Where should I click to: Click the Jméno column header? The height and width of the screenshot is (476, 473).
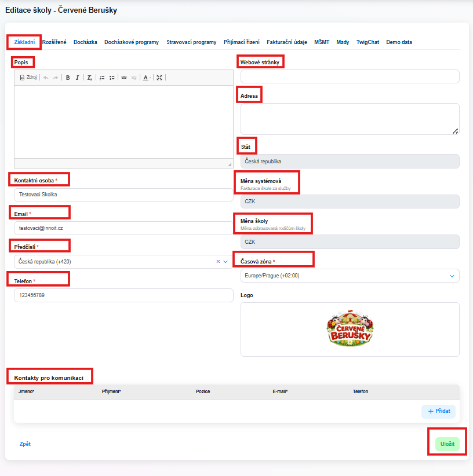26,391
